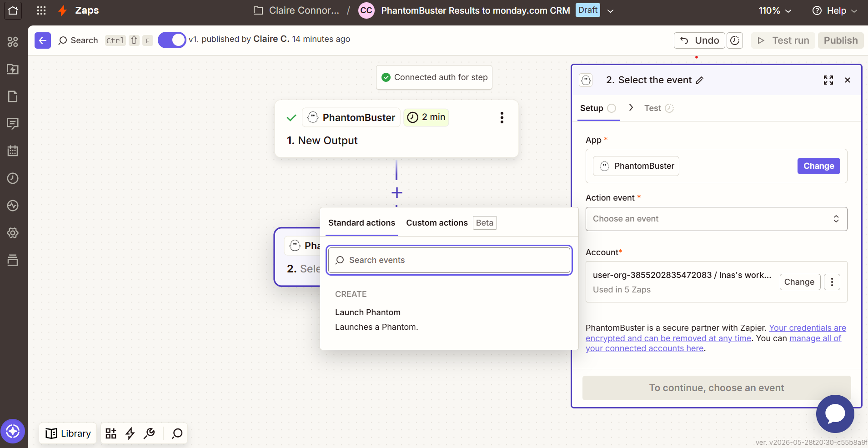Screen dimensions: 868x448
Task: Rename step with the pencil icon
Action: 700,80
